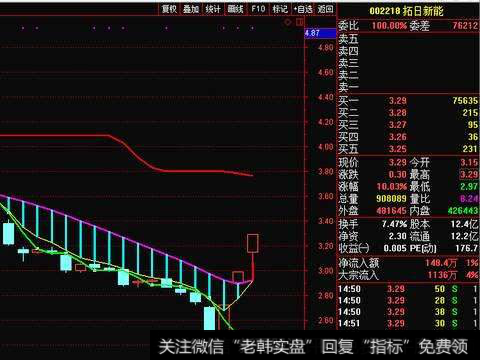Click 内盘 value 426443
This screenshot has height=360, width=480.
pos(463,211)
